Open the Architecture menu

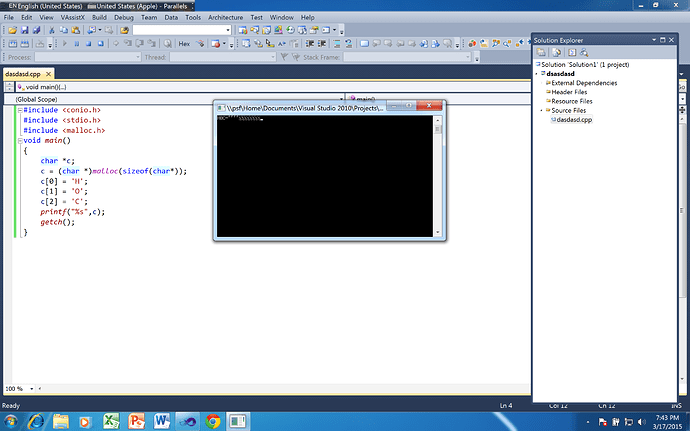click(x=225, y=17)
